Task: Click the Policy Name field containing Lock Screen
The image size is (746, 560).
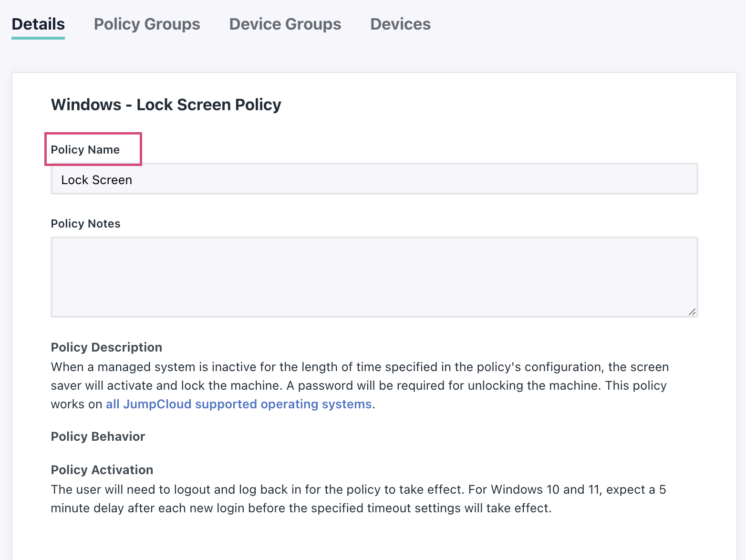Action: (374, 179)
